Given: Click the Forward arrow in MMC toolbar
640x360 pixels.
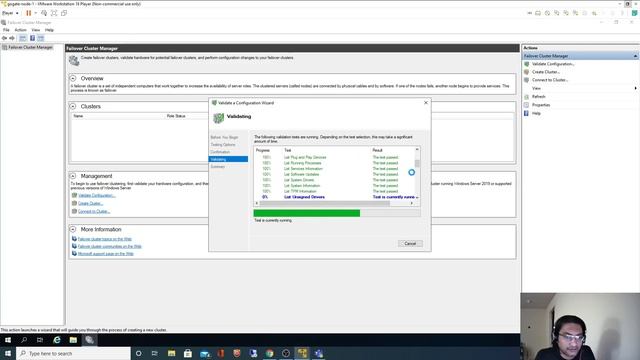Looking at the screenshot, I should (12, 38).
